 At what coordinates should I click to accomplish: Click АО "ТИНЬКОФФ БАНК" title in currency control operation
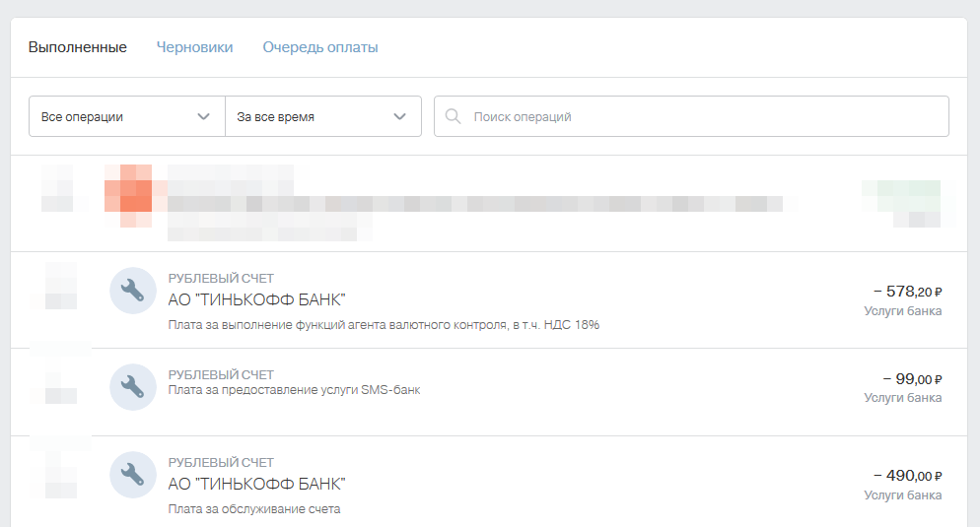[x=257, y=299]
